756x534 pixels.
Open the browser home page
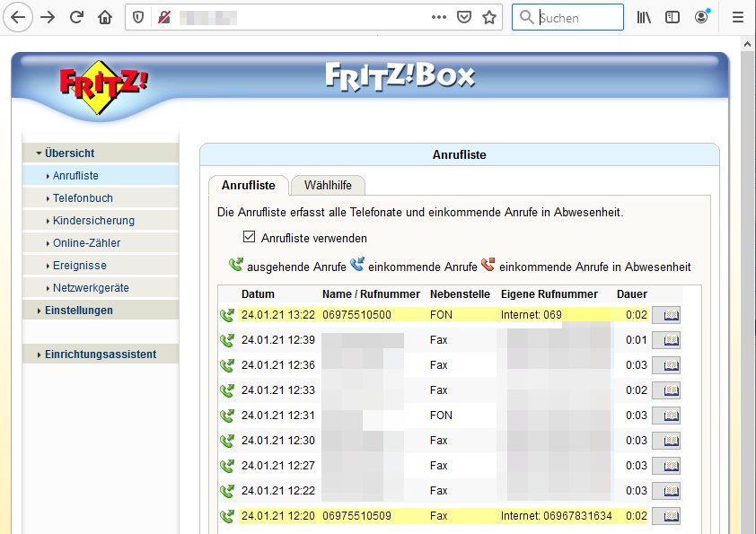pyautogui.click(x=105, y=17)
